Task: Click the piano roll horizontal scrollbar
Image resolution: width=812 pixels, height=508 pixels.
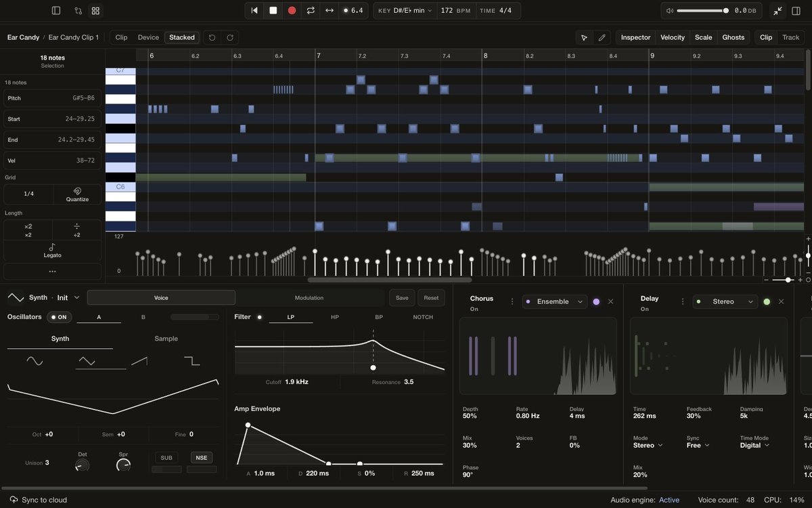Action: (390, 280)
